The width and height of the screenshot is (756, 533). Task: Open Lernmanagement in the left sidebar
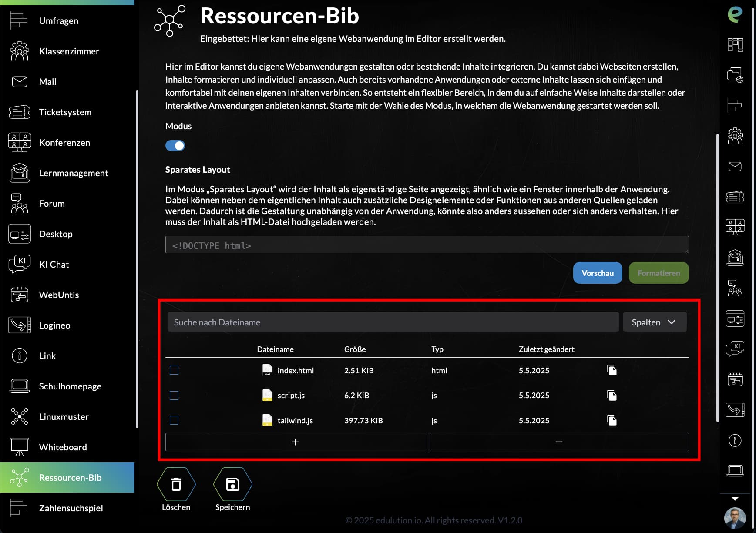(67, 173)
